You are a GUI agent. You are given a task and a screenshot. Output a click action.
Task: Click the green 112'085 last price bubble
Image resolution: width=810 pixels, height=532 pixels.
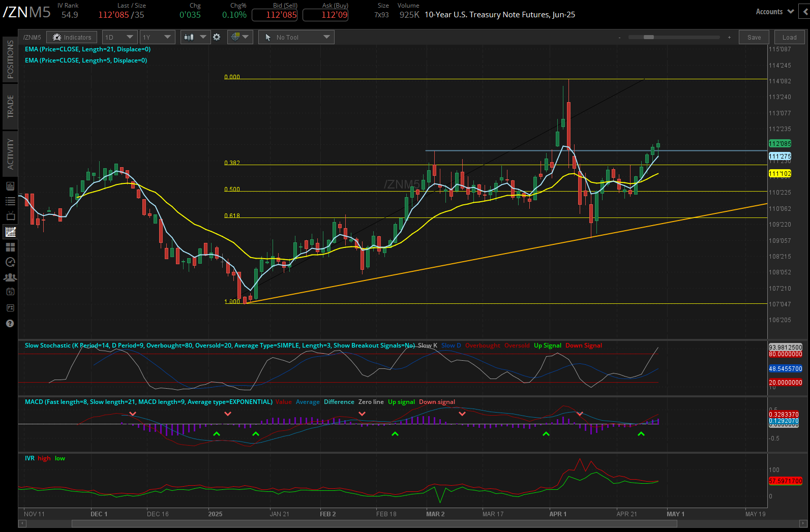coord(780,144)
